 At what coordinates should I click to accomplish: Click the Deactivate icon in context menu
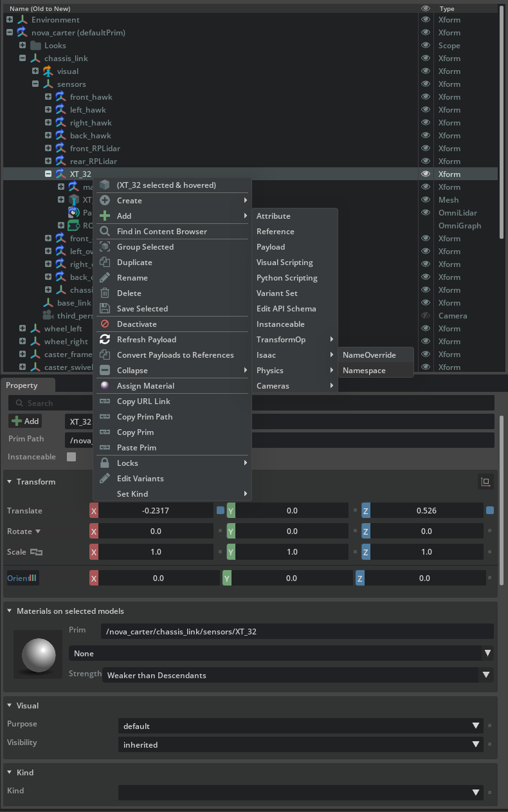[x=105, y=324]
